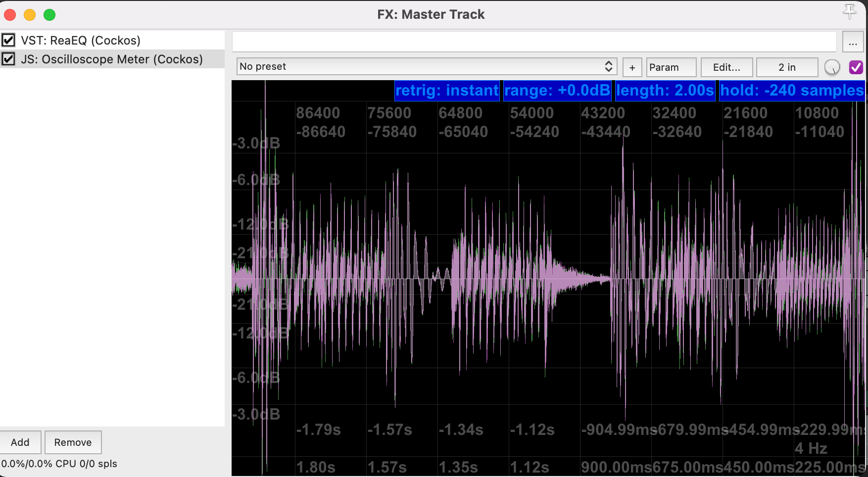The width and height of the screenshot is (868, 477).
Task: Click the pin window icon in title bar
Action: coord(849,12)
